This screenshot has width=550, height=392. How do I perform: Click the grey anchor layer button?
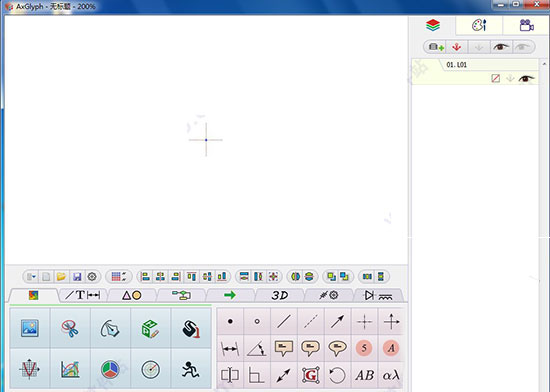point(479,47)
